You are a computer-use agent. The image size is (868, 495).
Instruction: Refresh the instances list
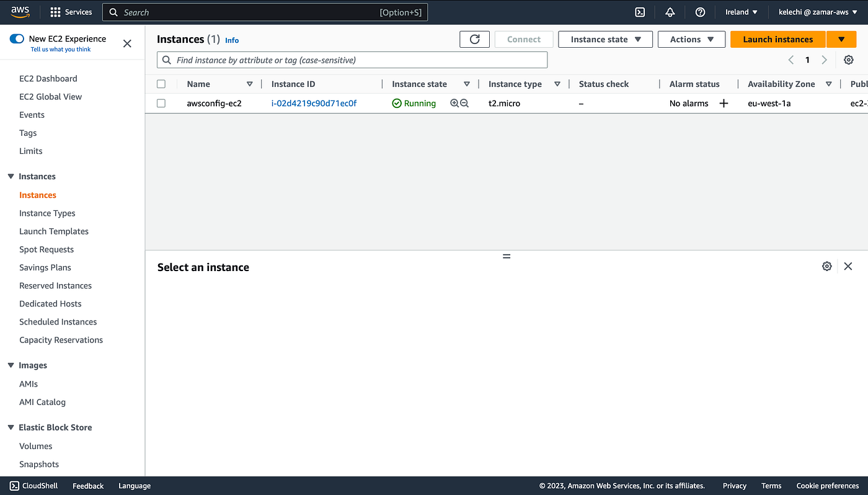click(x=474, y=38)
